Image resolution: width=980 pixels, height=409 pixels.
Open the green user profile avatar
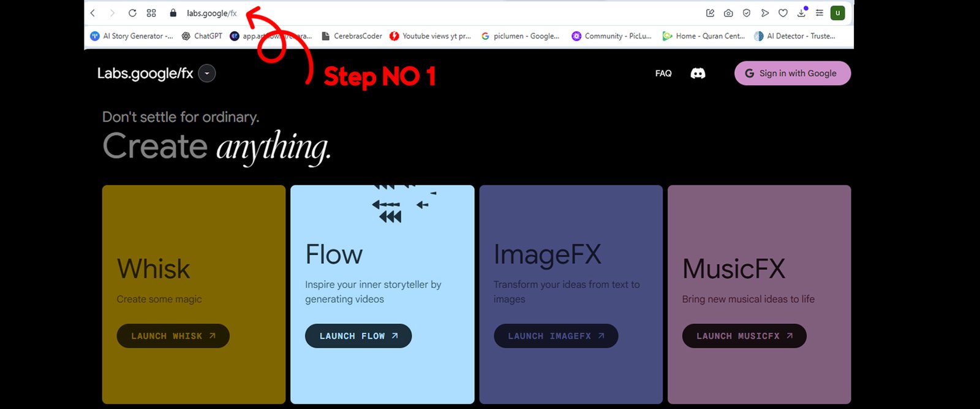(837, 13)
